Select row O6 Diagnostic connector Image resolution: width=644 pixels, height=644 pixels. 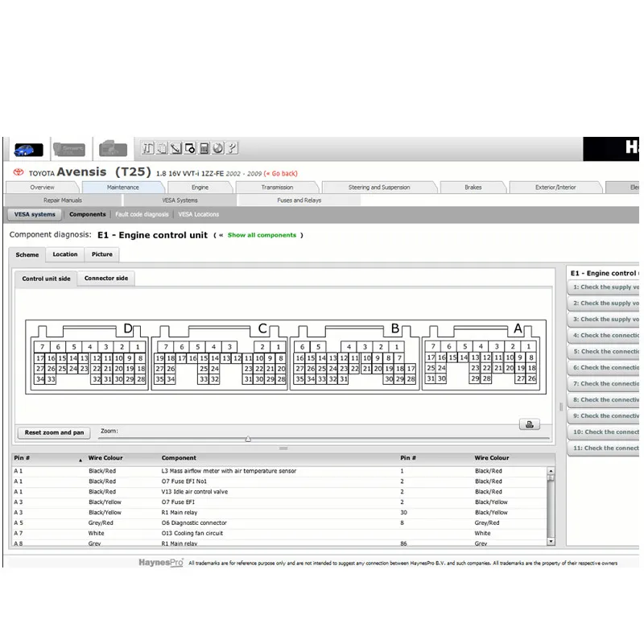point(280,522)
